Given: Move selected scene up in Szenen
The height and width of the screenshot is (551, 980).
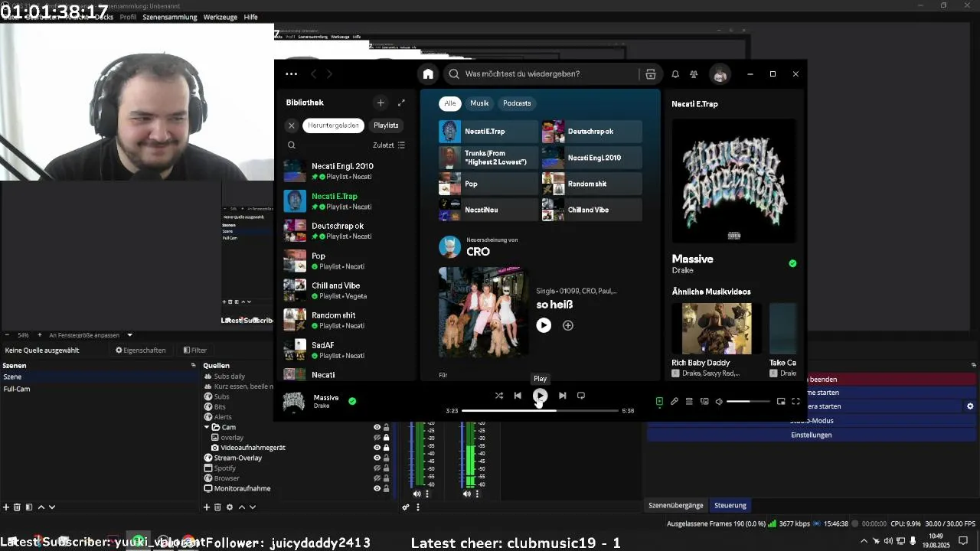Looking at the screenshot, I should (x=41, y=507).
